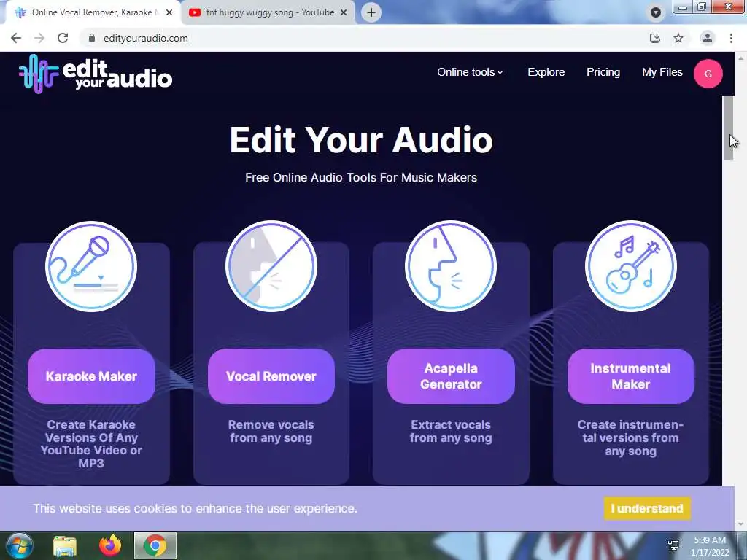Click the Instrumental Maker button
The height and width of the screenshot is (560, 747).
(631, 376)
